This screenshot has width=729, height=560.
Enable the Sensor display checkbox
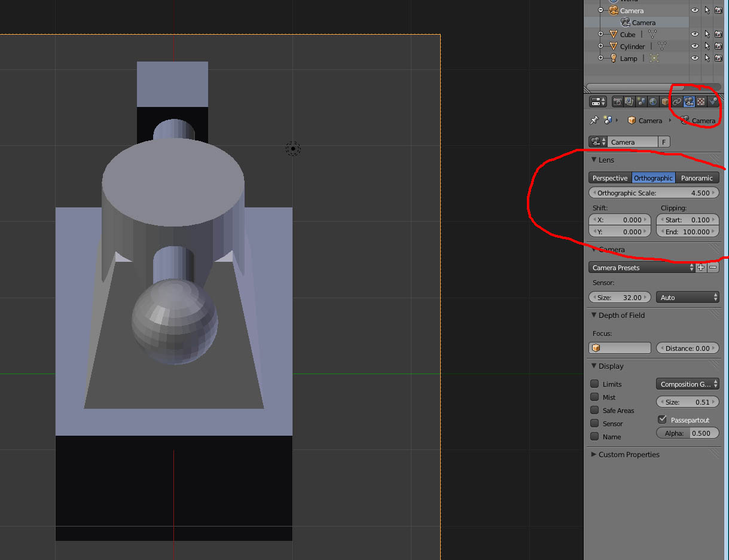pos(594,423)
